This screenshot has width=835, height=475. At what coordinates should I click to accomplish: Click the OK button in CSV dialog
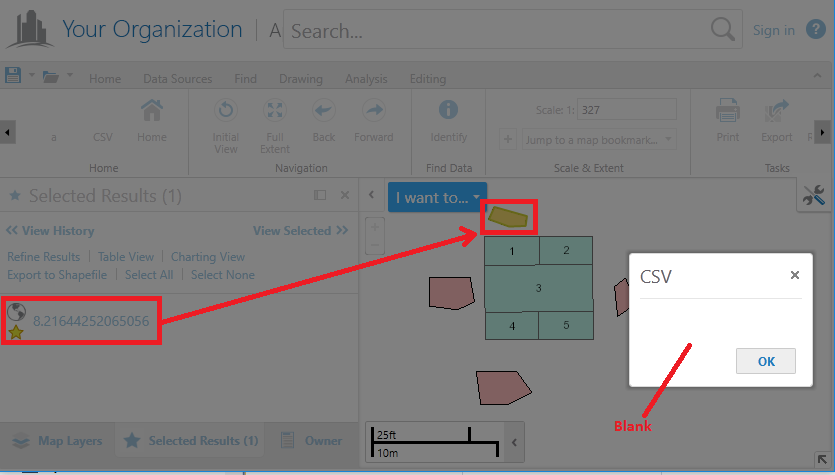(766, 361)
